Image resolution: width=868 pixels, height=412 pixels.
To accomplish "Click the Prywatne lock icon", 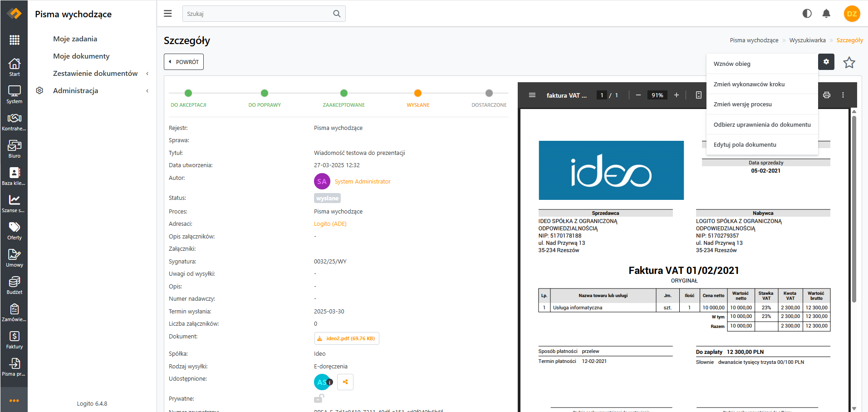I will pyautogui.click(x=319, y=398).
